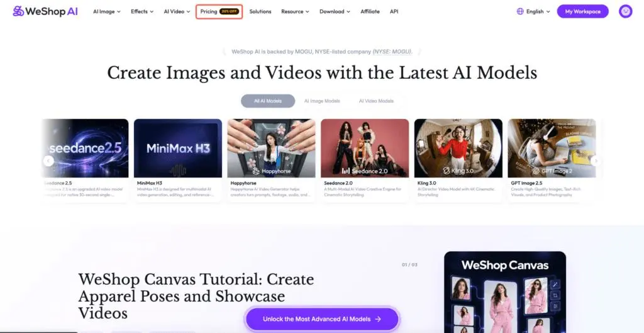The image size is (644, 333).
Task: Open the Seedance 2.0 model thumbnail
Action: click(x=365, y=149)
